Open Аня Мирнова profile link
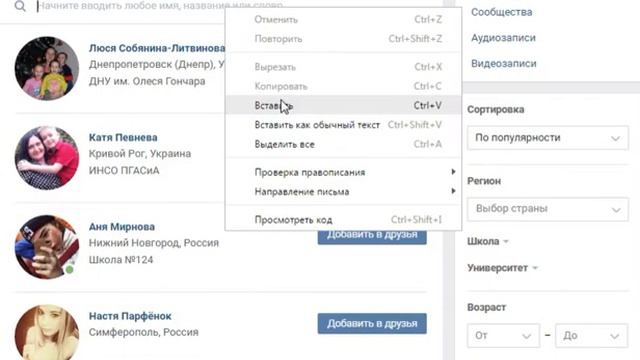The image size is (640, 360). click(x=122, y=227)
